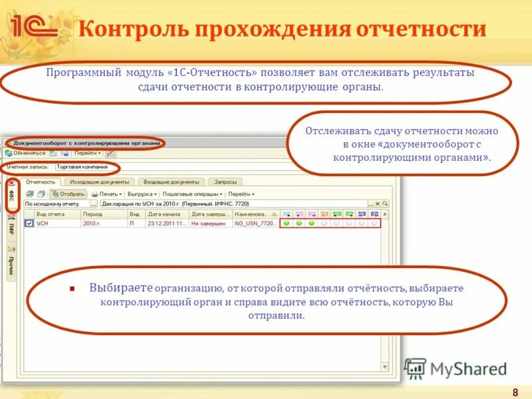532x399 pixels.
Task: Select the 2010 г. period cell
Action: 104,223
